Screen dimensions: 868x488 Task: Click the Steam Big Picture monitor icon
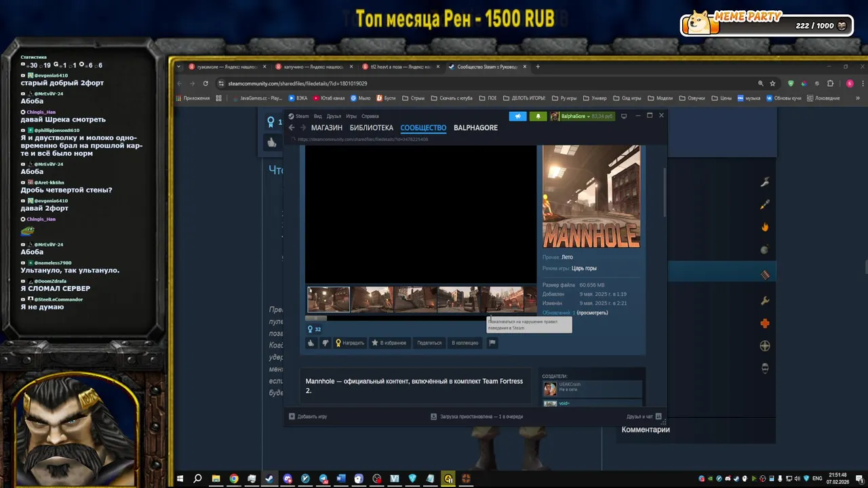624,116
